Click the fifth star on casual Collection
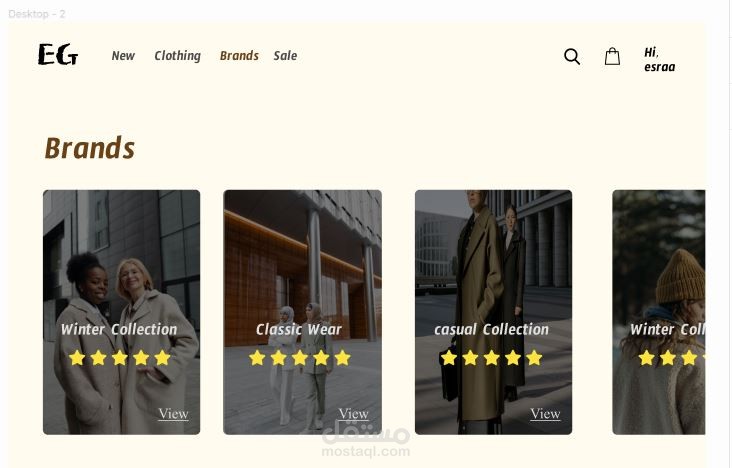 [x=534, y=358]
